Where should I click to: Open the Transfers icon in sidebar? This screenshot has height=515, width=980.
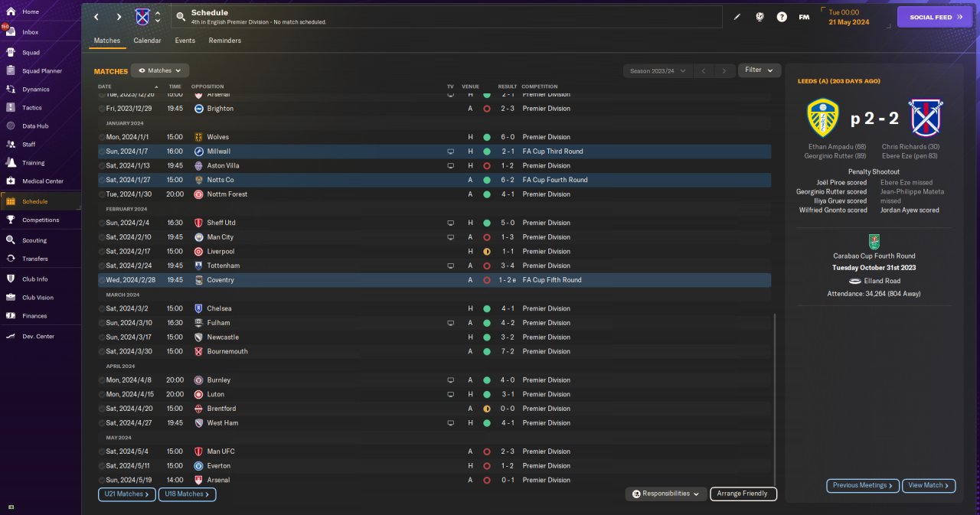point(11,259)
